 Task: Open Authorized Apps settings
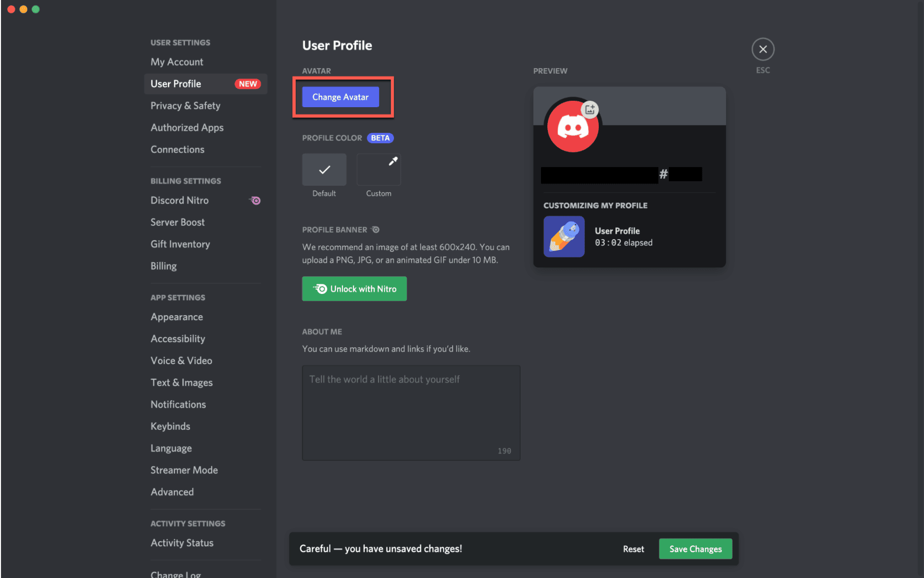(205, 127)
